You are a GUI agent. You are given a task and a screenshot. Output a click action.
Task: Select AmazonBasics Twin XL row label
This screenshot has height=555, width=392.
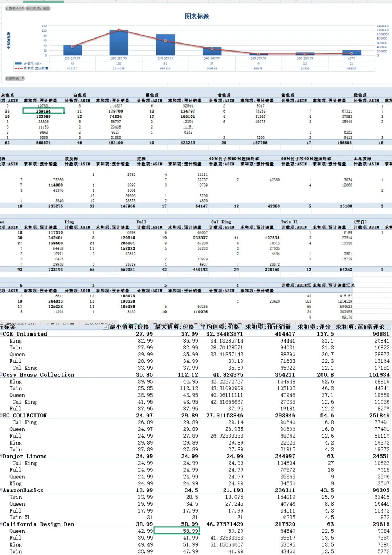[20, 517]
